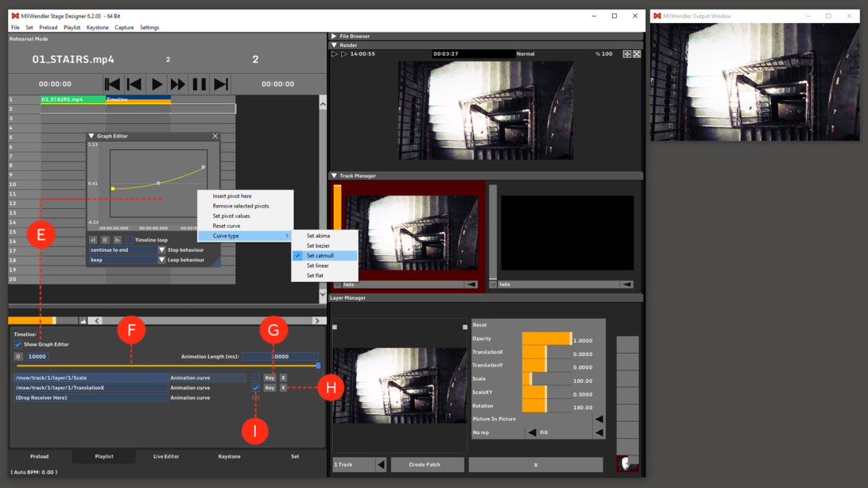This screenshot has height=488, width=868.
Task: Uncheck the blue toggle beside TranslationX Key
Action: [x=256, y=388]
